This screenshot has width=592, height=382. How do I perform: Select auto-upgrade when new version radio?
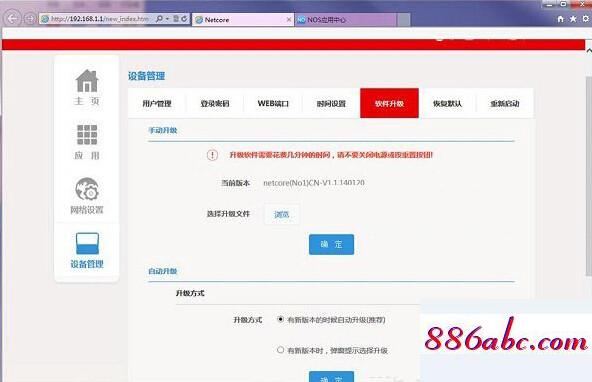tap(280, 319)
